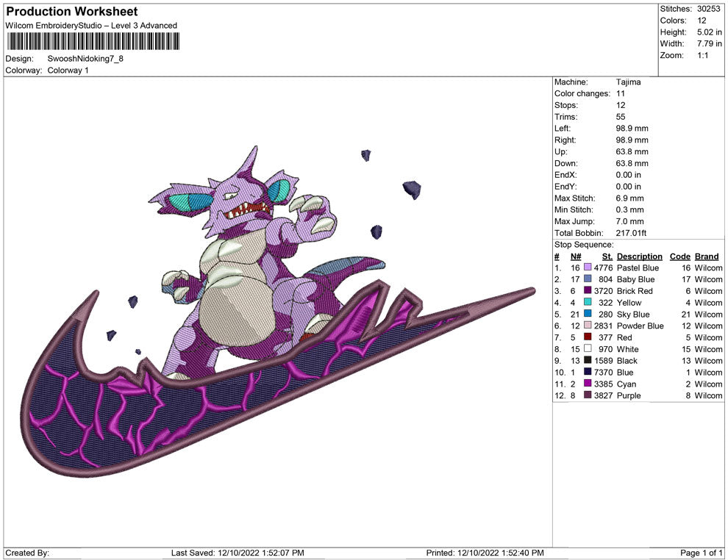The width and height of the screenshot is (728, 560).
Task: Click the Last Saved timestamp in footer
Action: pos(238,553)
